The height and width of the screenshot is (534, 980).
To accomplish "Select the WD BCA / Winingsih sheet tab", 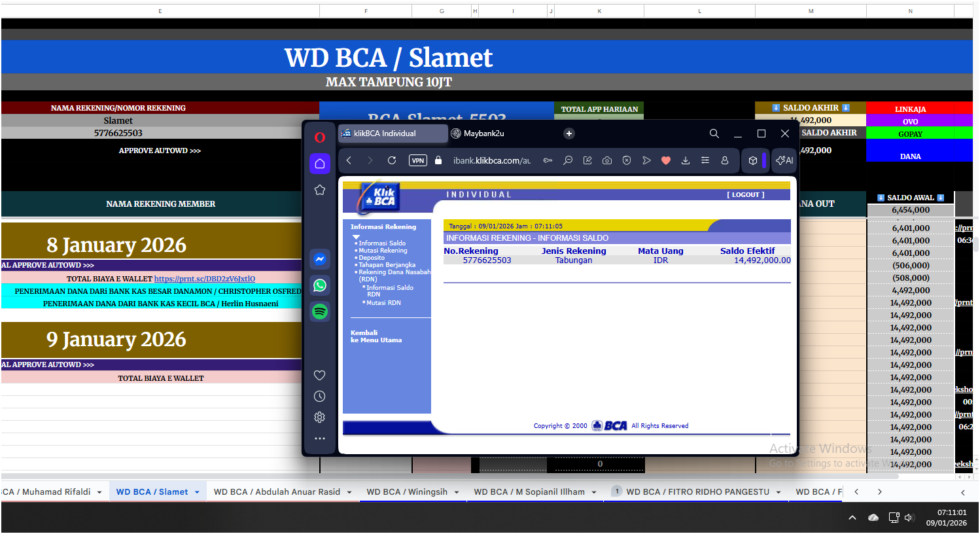I will 407,492.
